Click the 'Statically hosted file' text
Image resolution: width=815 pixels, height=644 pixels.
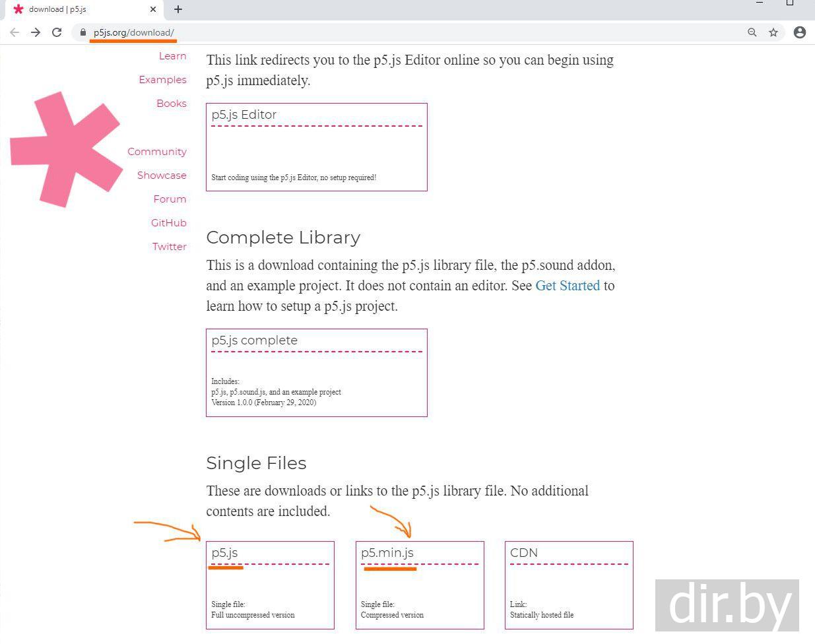tap(542, 615)
